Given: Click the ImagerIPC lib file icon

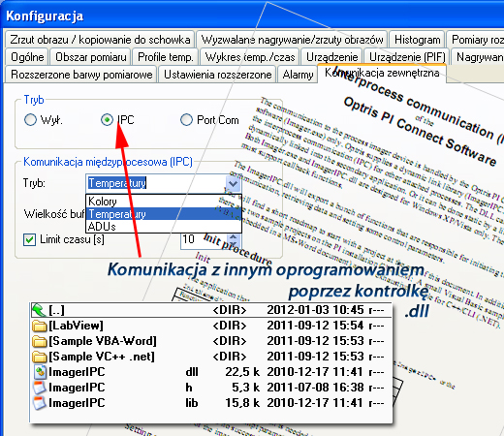Looking at the screenshot, I should [x=40, y=403].
